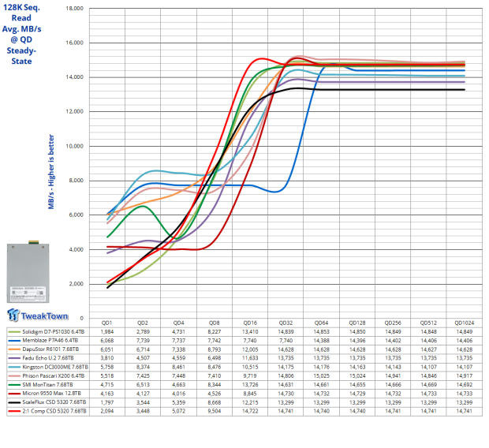Viewport: 489px width, 448px height.
Task: Select Solidigm QD1 value '1,984'
Action: point(107,332)
